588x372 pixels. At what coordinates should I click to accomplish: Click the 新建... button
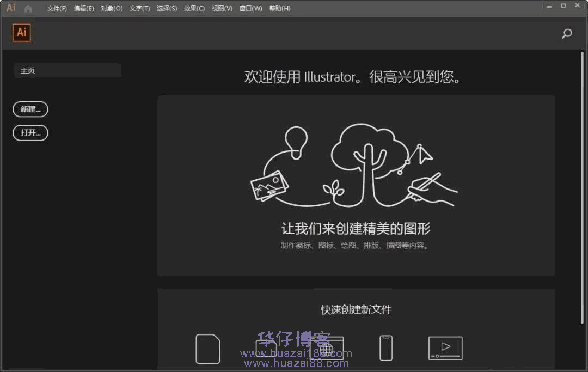pos(30,109)
